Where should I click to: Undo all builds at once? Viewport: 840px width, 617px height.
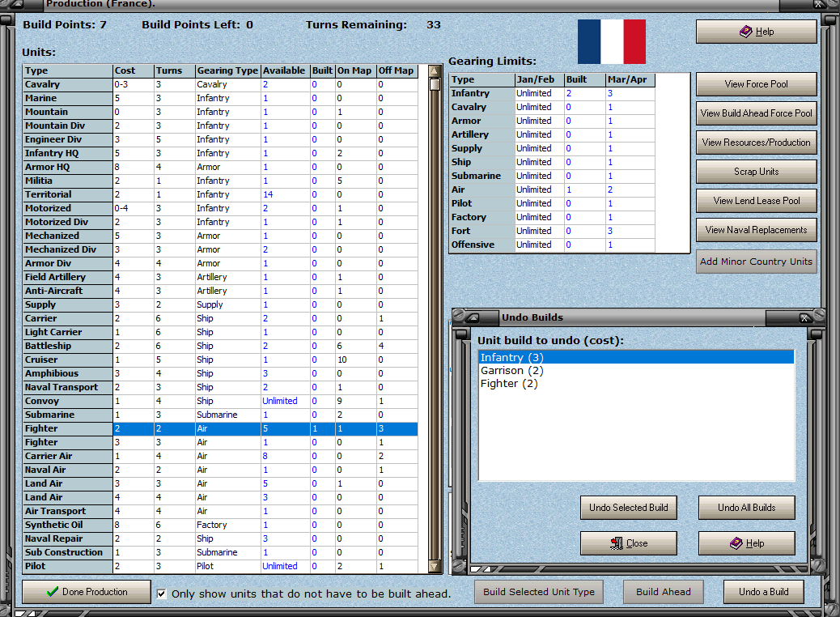746,508
